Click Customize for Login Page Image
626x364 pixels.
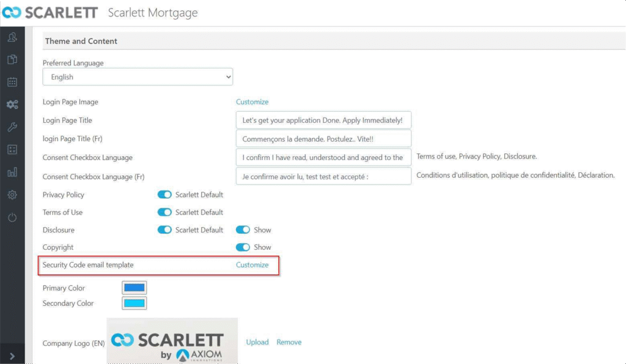coord(252,101)
